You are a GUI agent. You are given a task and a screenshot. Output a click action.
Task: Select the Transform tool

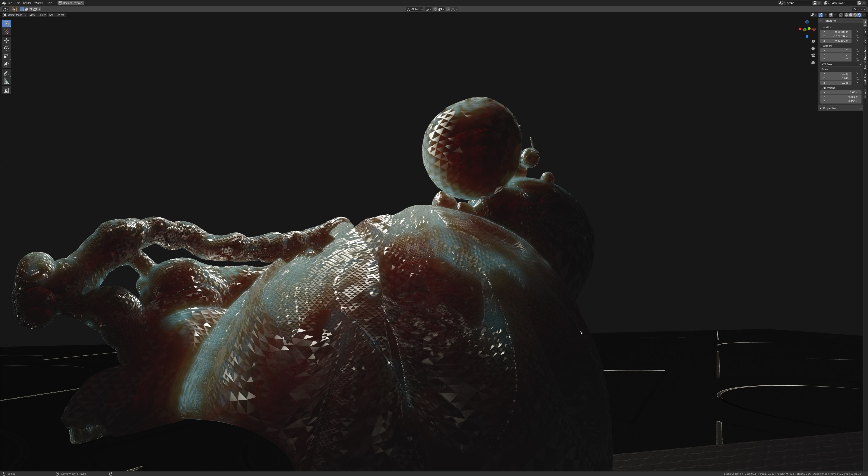tap(6, 64)
